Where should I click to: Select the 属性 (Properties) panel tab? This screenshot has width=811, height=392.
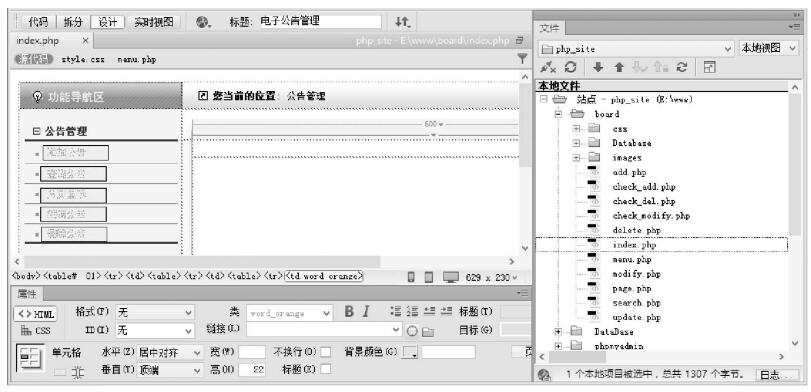27,294
